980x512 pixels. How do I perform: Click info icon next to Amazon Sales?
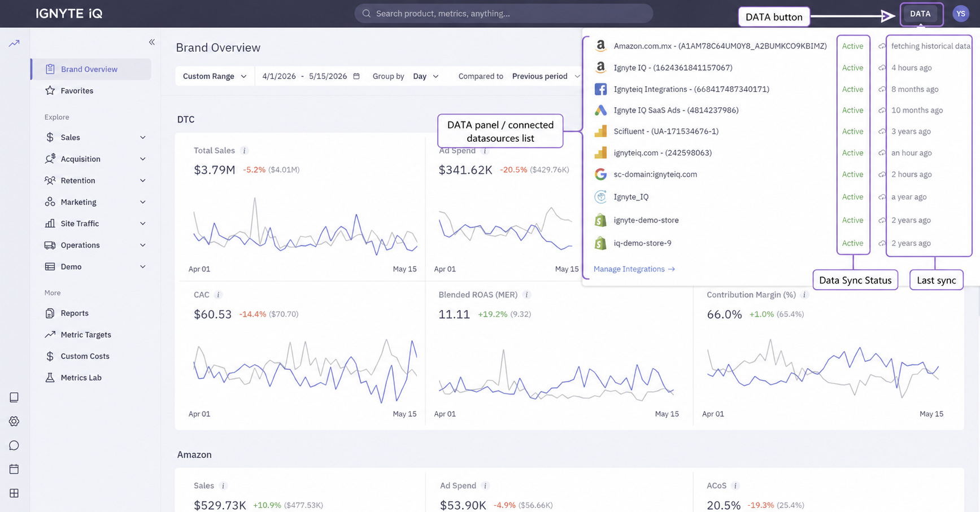223,485
